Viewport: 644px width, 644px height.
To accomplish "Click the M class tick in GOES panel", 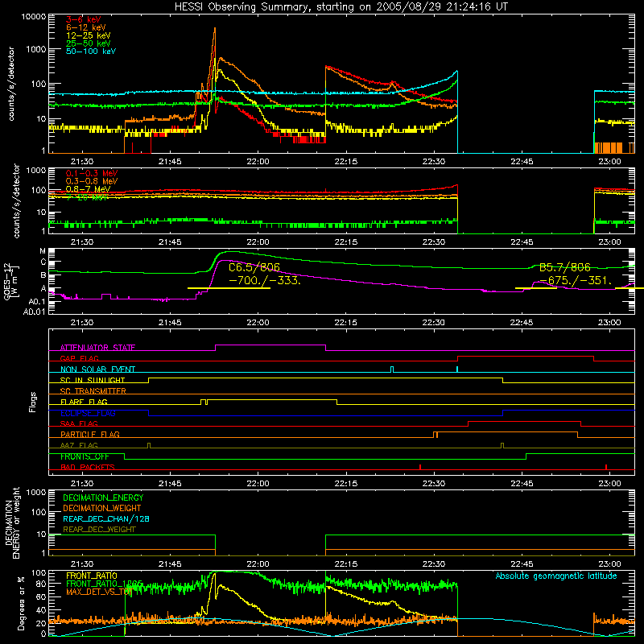I will (x=43, y=251).
